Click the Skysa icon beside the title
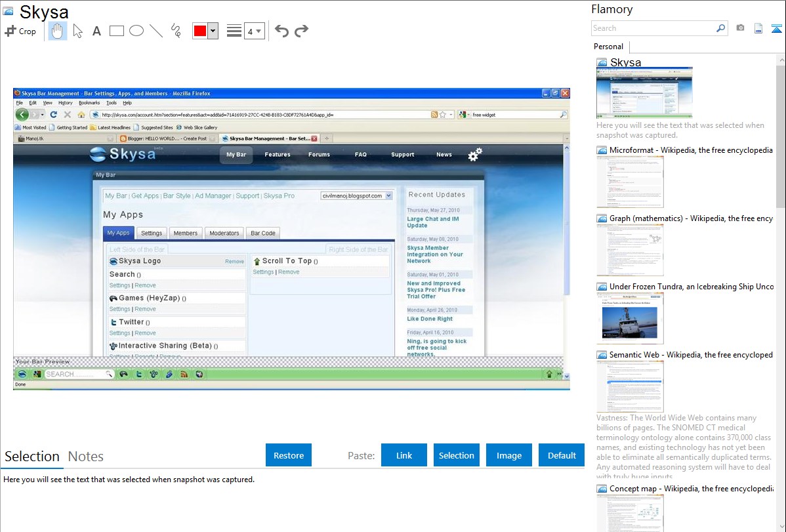 click(8, 11)
